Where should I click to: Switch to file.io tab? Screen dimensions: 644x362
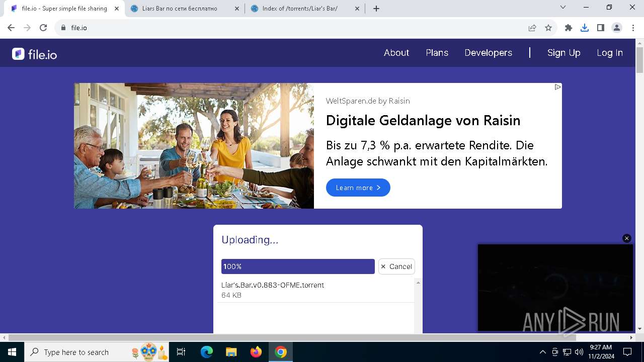point(64,9)
